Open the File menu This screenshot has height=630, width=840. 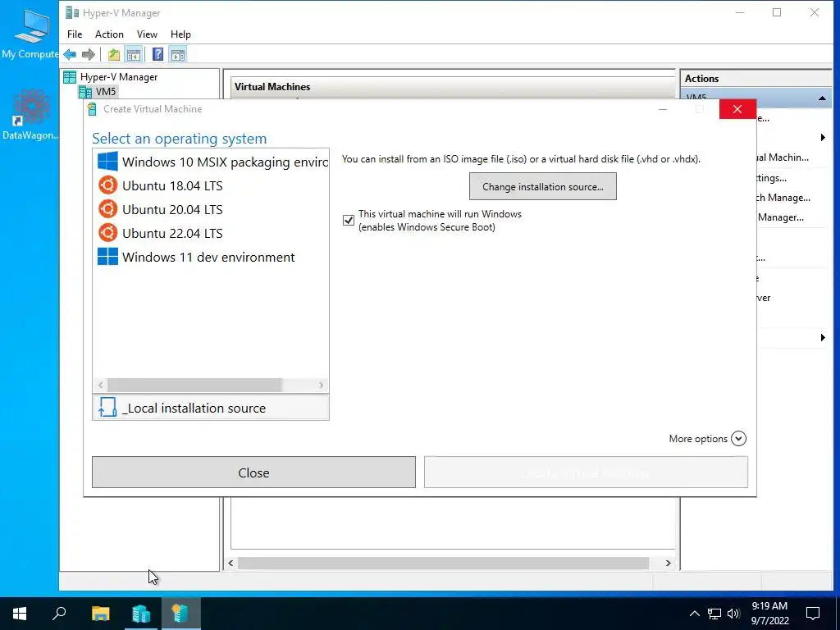tap(75, 34)
